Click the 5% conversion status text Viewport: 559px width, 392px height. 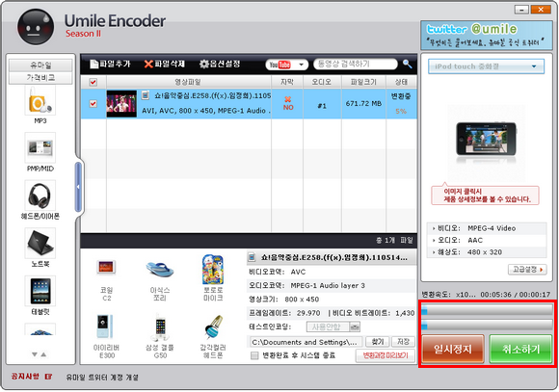coord(401,112)
